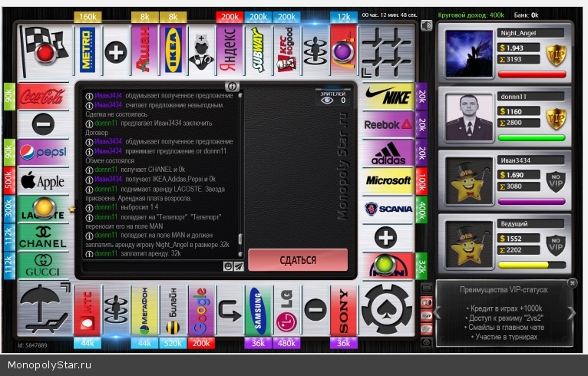The height and width of the screenshot is (376, 588).
Task: Show previous tip with left arrow
Action: coord(438,312)
